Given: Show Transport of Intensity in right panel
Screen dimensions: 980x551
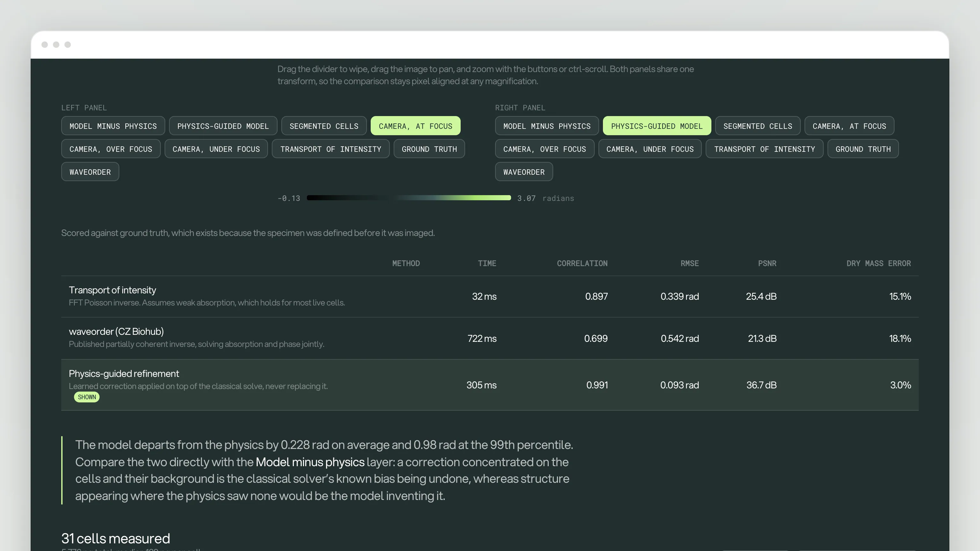Looking at the screenshot, I should coord(764,149).
